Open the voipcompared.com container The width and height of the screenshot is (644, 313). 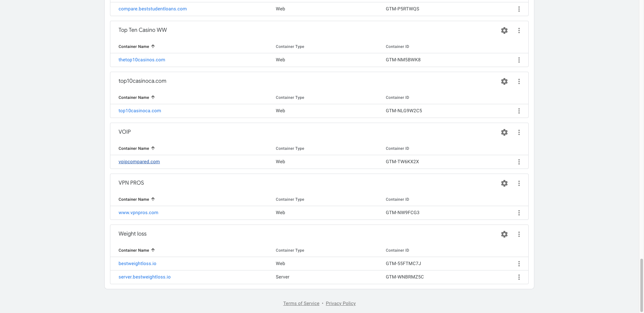[x=139, y=162]
